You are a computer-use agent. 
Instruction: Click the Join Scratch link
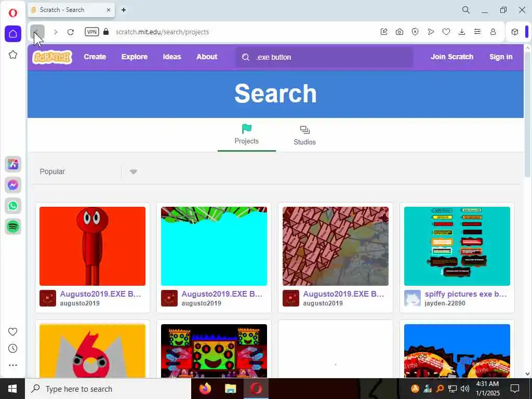(452, 57)
